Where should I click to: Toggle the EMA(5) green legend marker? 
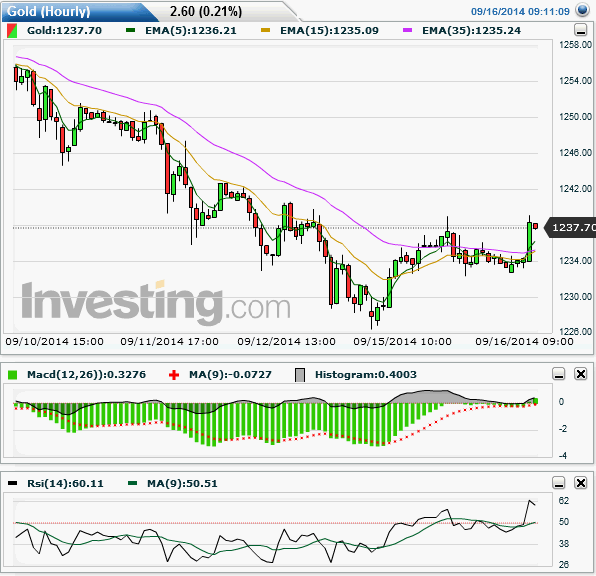(130, 30)
